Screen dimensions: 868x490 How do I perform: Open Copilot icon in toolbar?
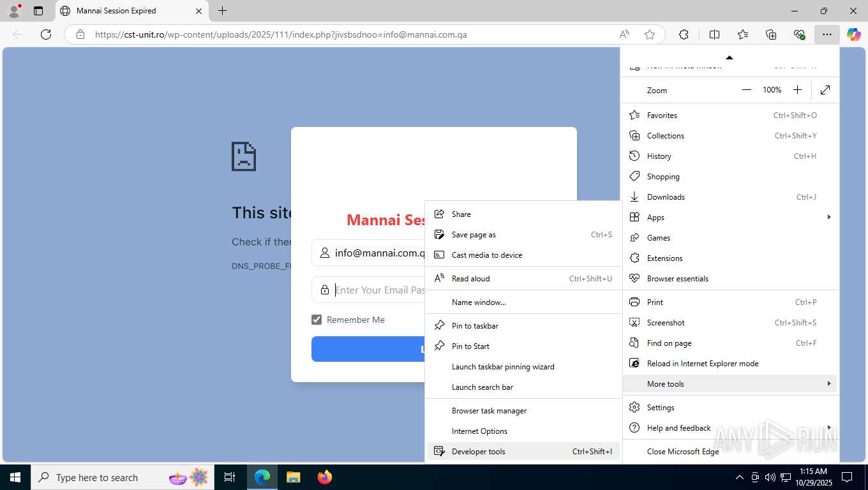(854, 34)
